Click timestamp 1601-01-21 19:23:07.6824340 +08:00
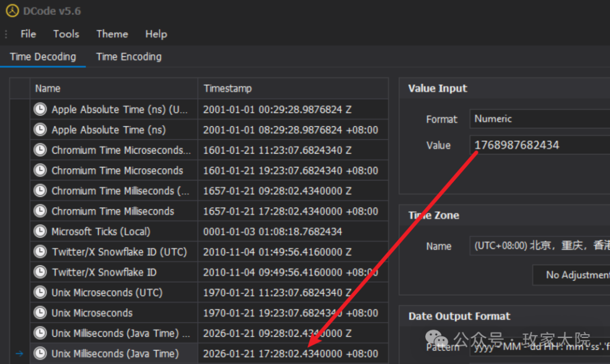610x364 pixels. [291, 170]
